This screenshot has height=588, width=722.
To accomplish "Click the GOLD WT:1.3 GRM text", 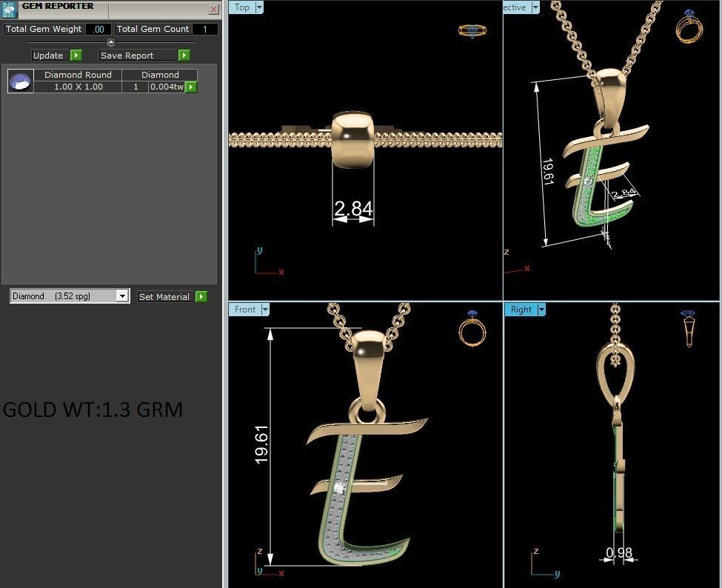I will point(93,410).
